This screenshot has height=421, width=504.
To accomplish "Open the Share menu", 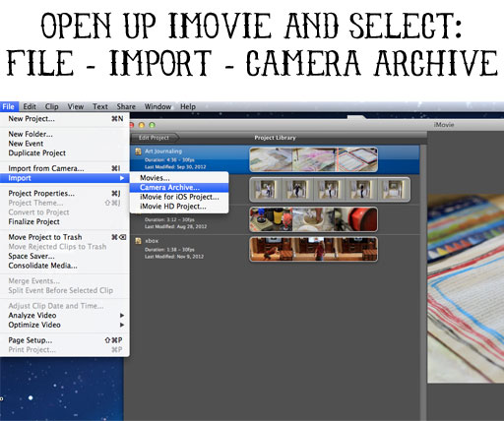I will [x=126, y=106].
